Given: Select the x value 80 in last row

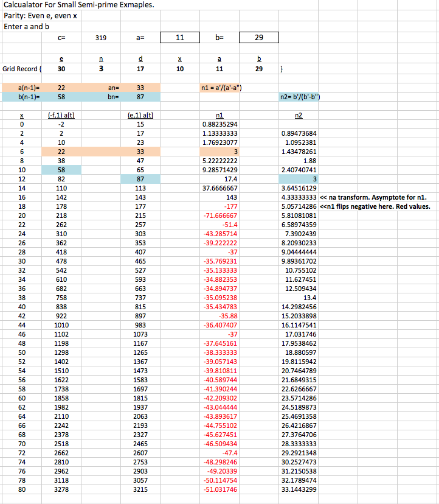Looking at the screenshot, I should coord(21,489).
